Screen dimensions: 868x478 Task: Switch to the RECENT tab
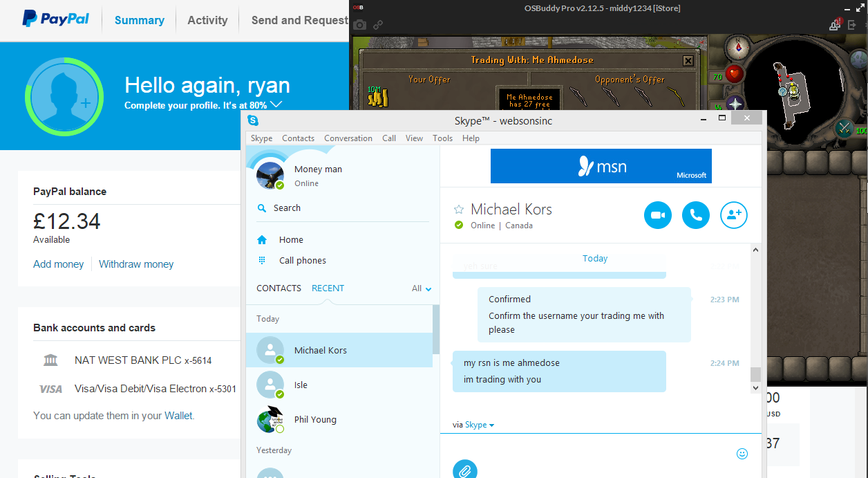pos(328,288)
